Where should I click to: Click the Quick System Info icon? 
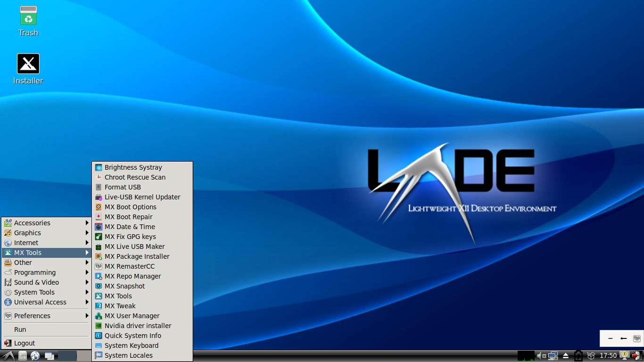pyautogui.click(x=99, y=336)
